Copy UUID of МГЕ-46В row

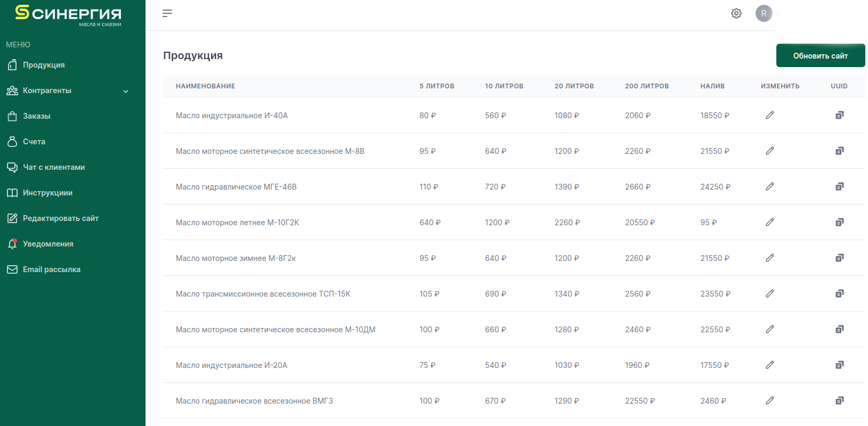click(840, 186)
